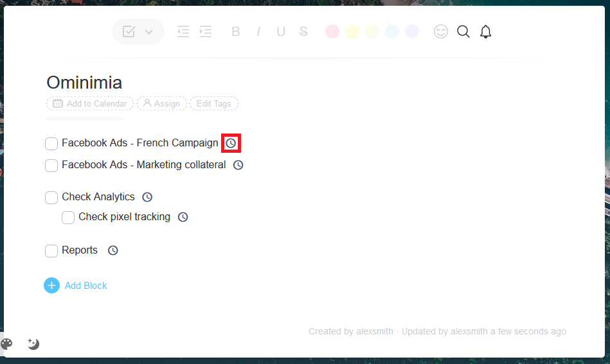
Task: Open the clock reminder for Reports
Action: (113, 250)
